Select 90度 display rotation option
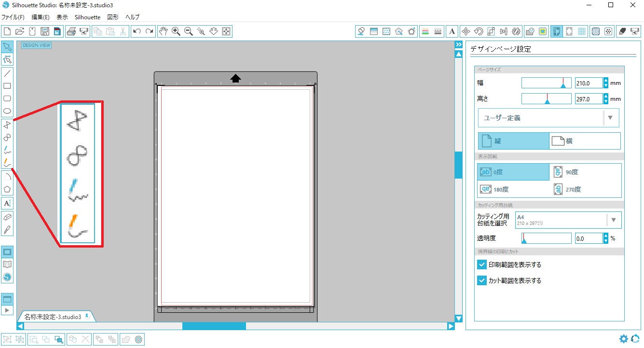Screen dimensions: 644x348 (x=585, y=172)
